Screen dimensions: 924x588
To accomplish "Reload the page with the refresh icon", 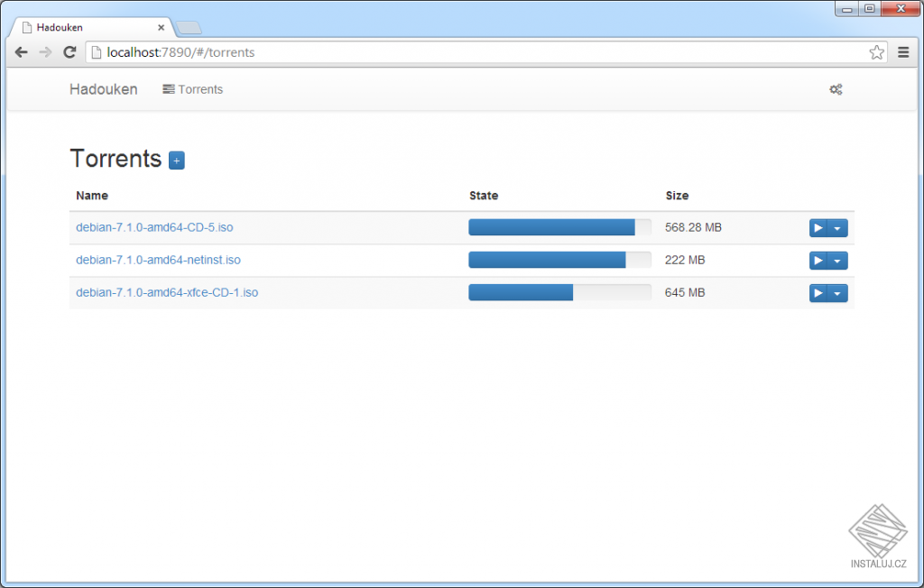I will [x=69, y=52].
